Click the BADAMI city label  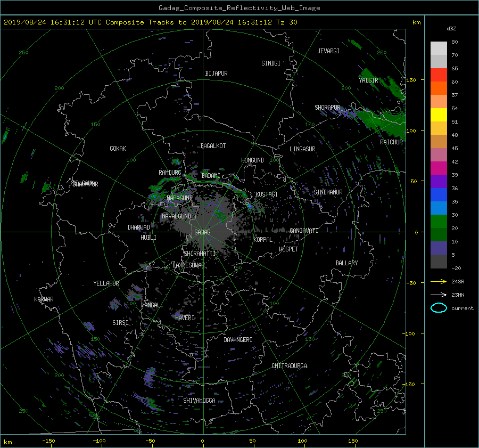[211, 176]
